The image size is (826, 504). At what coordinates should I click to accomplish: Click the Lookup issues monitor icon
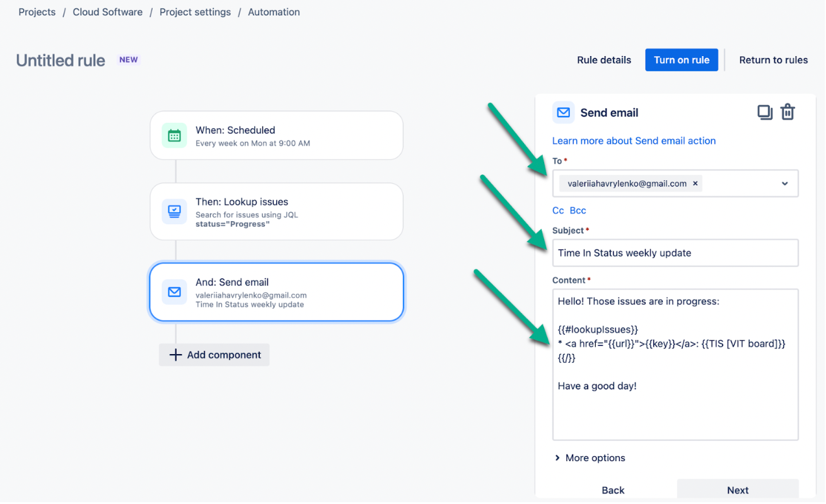pos(175,211)
